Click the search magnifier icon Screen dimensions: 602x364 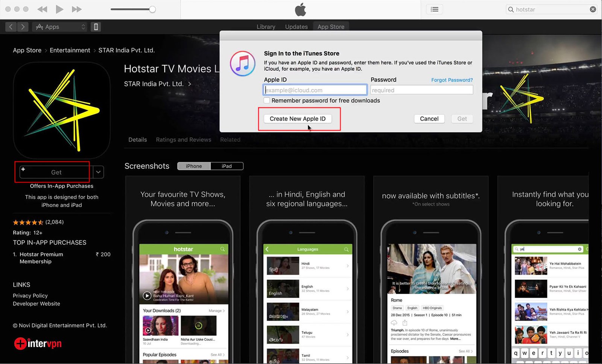[511, 9]
